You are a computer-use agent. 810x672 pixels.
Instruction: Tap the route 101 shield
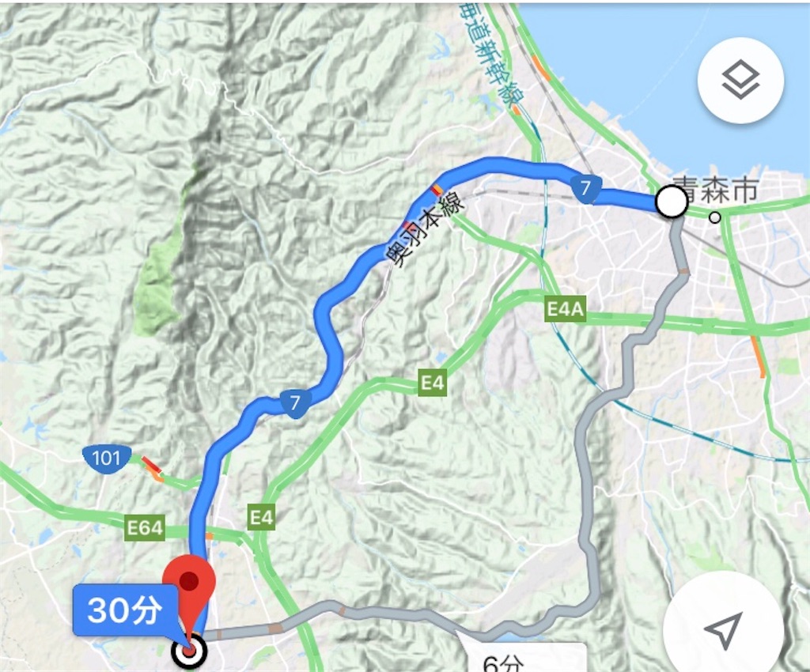106,458
